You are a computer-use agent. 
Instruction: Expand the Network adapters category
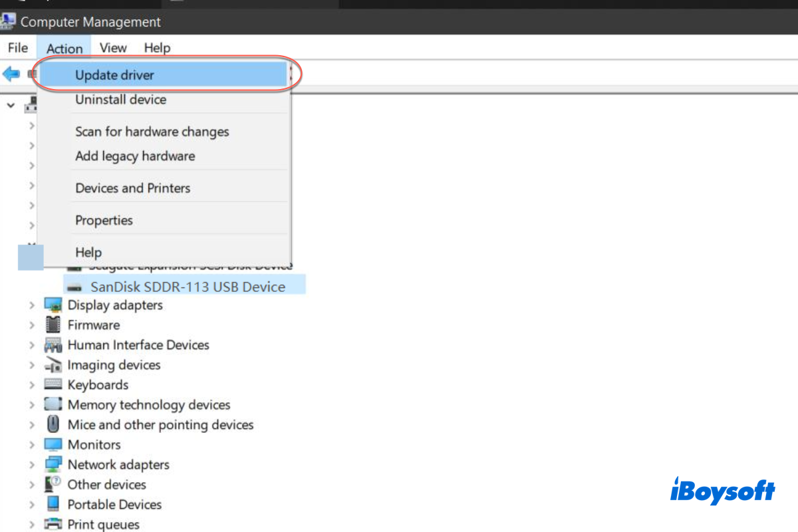pyautogui.click(x=31, y=464)
